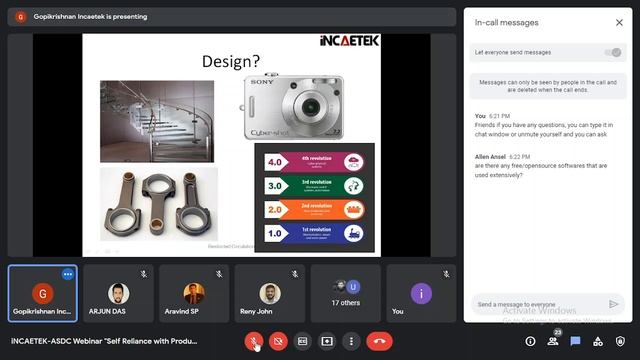640x360 pixels.
Task: Open host controls shield icon
Action: (x=620, y=341)
